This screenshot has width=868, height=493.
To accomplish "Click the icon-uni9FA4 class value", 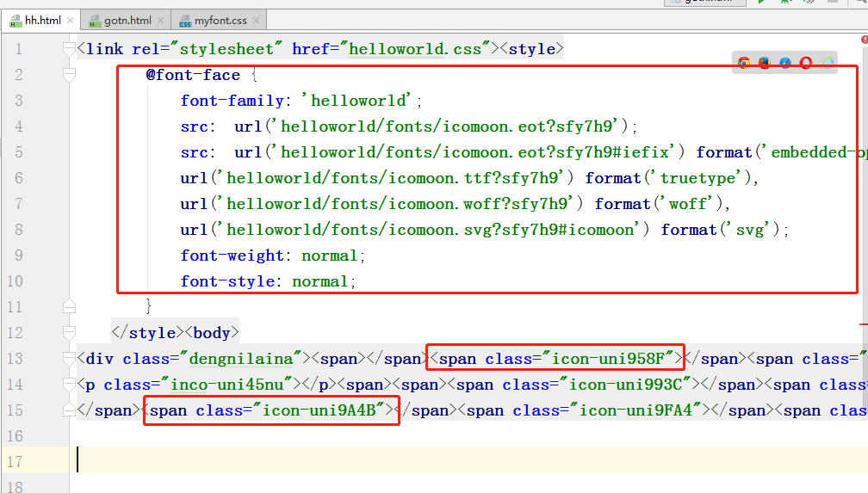I will pyautogui.click(x=636, y=410).
